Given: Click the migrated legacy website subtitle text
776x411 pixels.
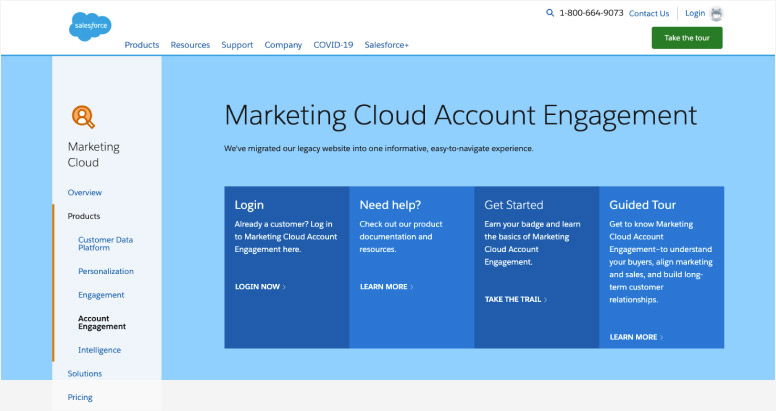Looking at the screenshot, I should pyautogui.click(x=379, y=149).
